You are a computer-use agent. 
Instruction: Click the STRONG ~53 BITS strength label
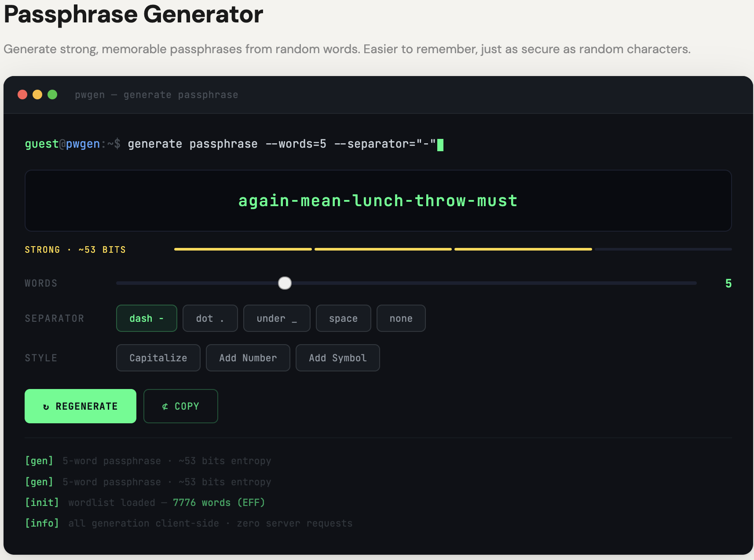75,250
